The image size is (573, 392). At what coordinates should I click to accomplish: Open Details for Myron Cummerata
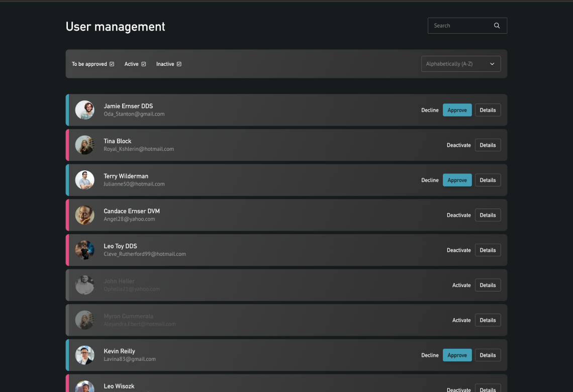(488, 320)
